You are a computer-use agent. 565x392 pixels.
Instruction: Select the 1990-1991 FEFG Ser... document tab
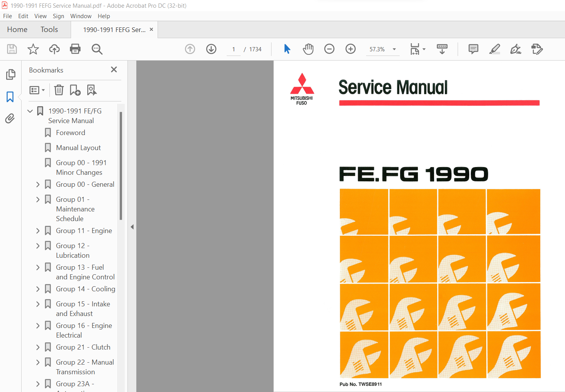pyautogui.click(x=114, y=30)
